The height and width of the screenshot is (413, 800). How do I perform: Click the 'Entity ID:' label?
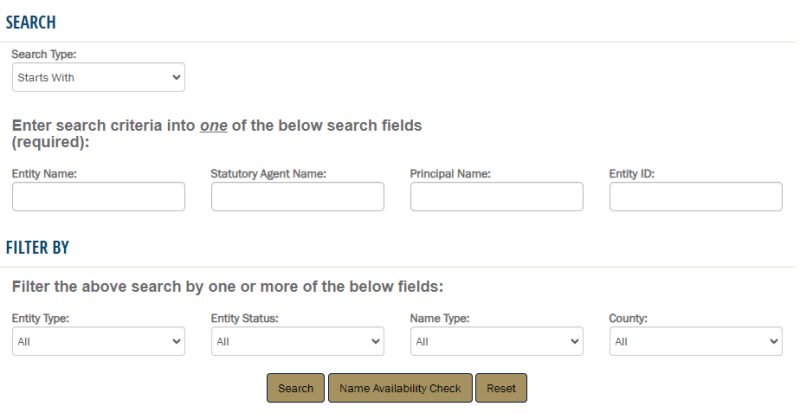coord(631,174)
